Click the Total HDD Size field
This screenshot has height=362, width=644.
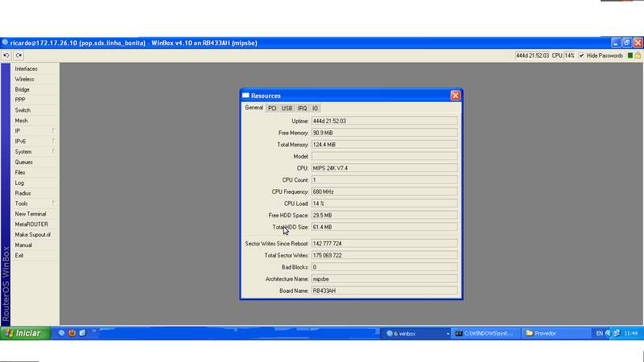[x=385, y=227]
